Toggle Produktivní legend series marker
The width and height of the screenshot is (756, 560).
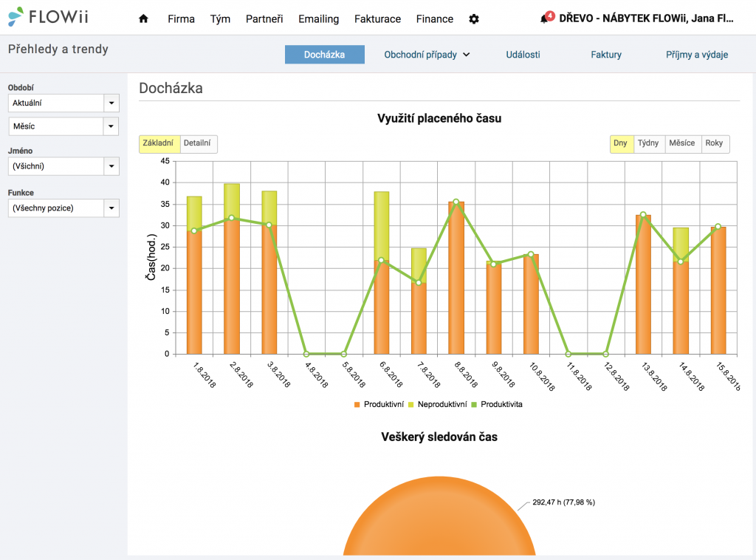point(357,405)
